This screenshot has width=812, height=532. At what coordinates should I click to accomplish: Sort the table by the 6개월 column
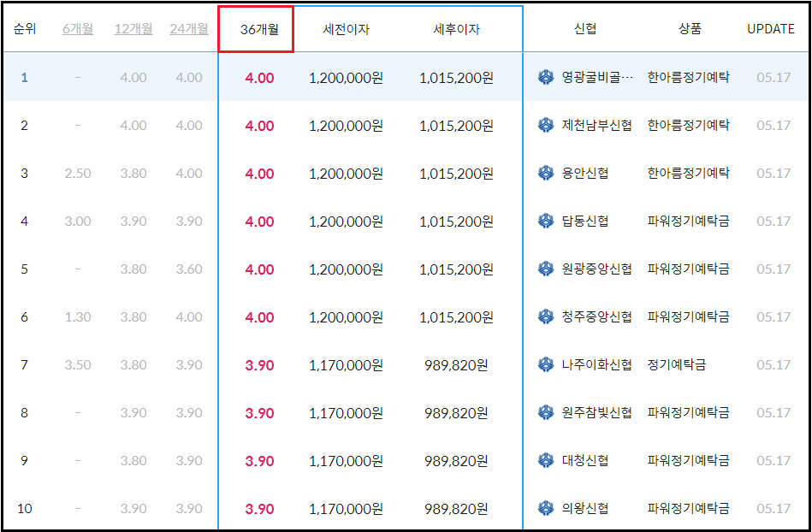click(x=78, y=27)
